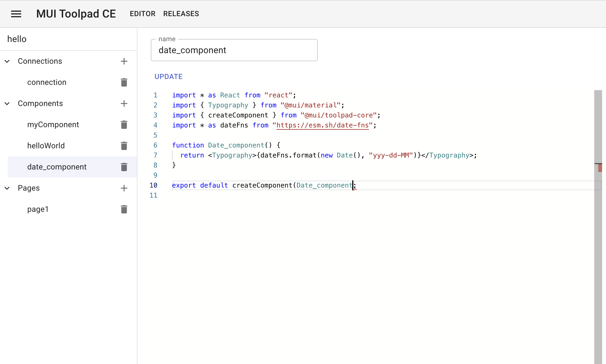Collapse the Connections section
The height and width of the screenshot is (364, 606).
tap(7, 61)
